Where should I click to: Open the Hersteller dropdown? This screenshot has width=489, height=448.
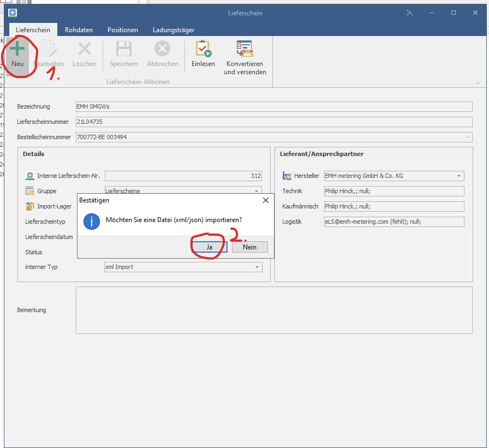click(459, 176)
